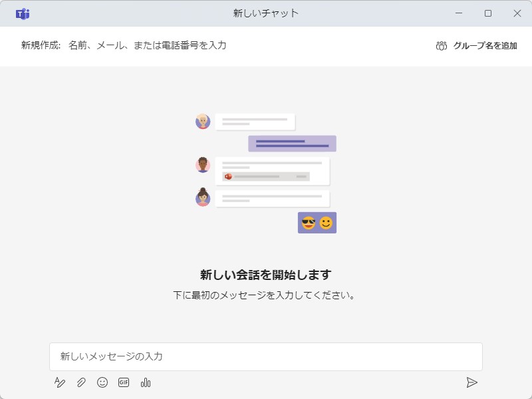Viewport: 532px width, 399px height.
Task: Send the message with the send arrow icon
Action: tap(473, 383)
